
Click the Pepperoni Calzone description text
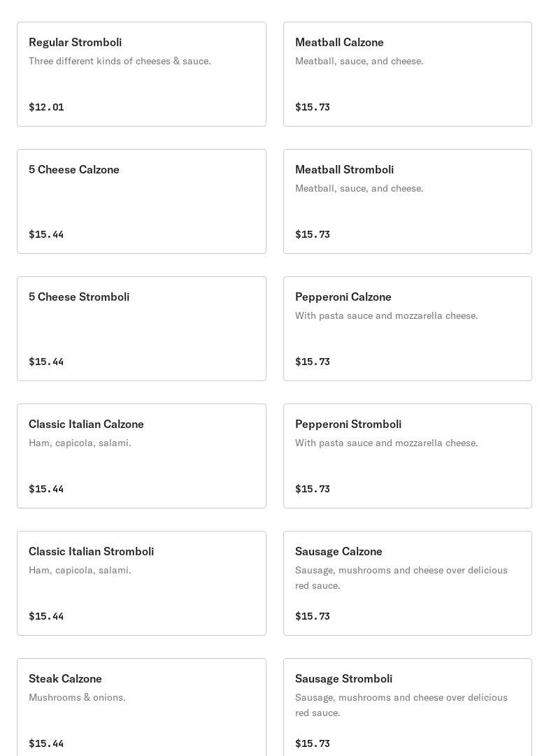pos(386,315)
